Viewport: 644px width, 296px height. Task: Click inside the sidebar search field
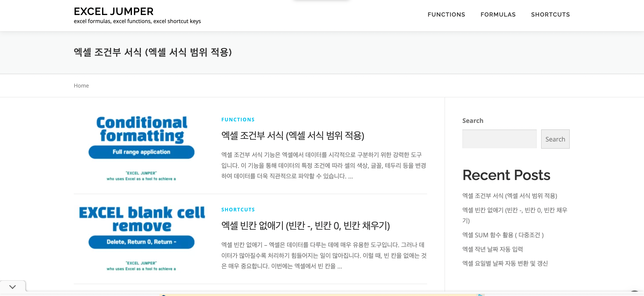click(x=499, y=139)
